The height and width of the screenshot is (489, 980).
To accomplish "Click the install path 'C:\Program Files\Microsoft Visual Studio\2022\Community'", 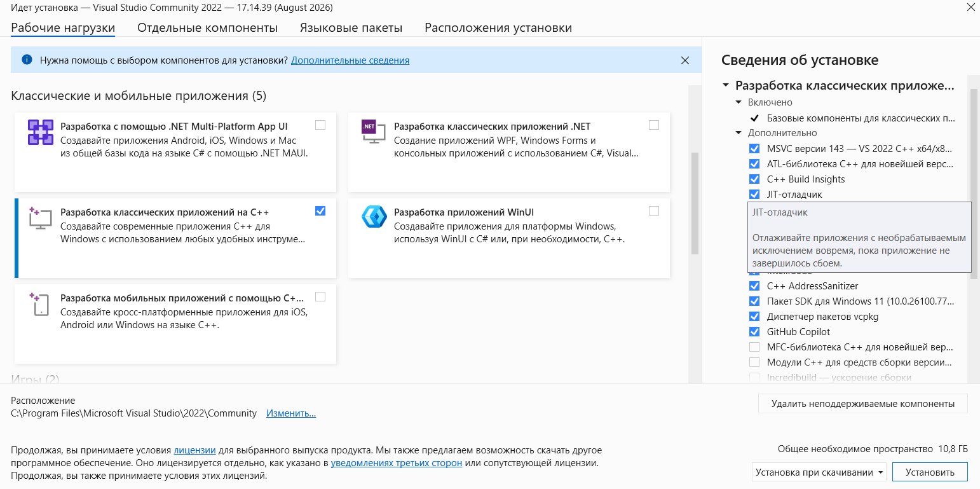I will [134, 413].
